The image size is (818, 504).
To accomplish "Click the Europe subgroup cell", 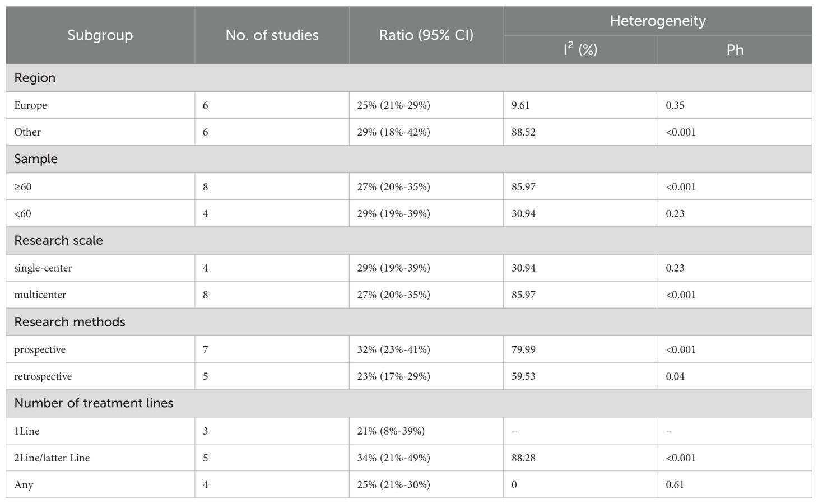I will click(31, 105).
